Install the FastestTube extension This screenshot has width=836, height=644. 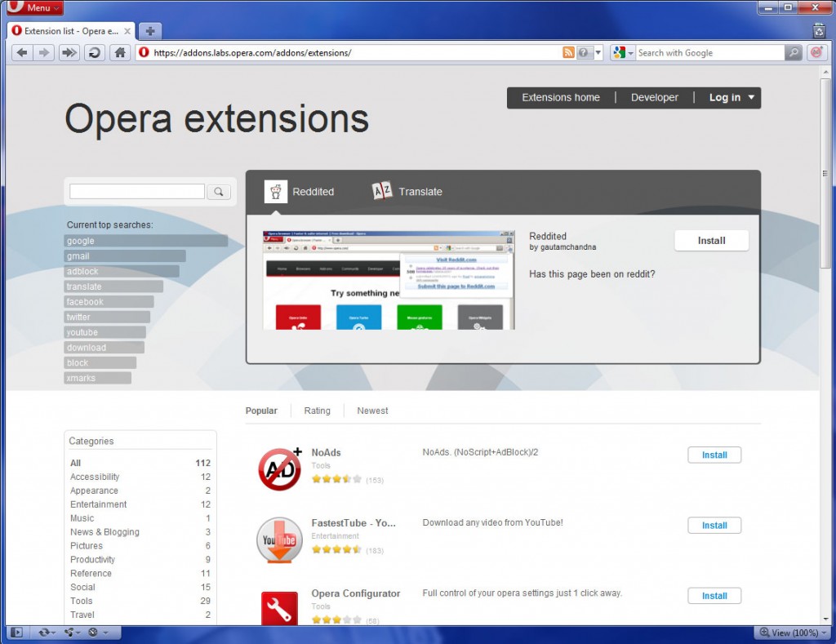[x=714, y=525]
